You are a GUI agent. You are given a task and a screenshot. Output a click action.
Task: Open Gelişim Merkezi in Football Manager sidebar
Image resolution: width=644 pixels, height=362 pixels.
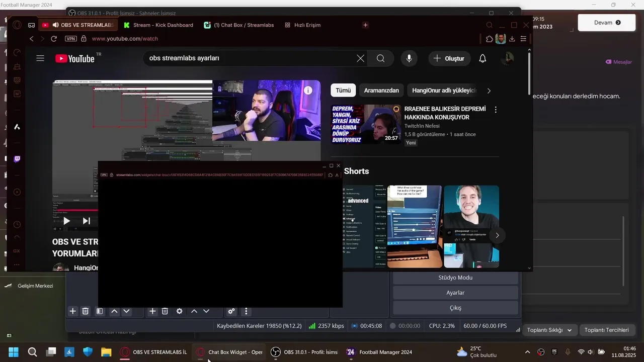tap(35, 286)
